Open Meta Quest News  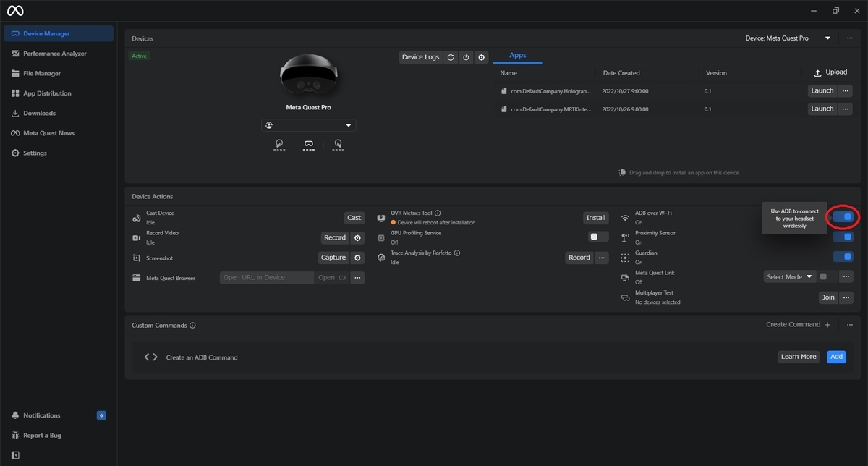click(59, 133)
